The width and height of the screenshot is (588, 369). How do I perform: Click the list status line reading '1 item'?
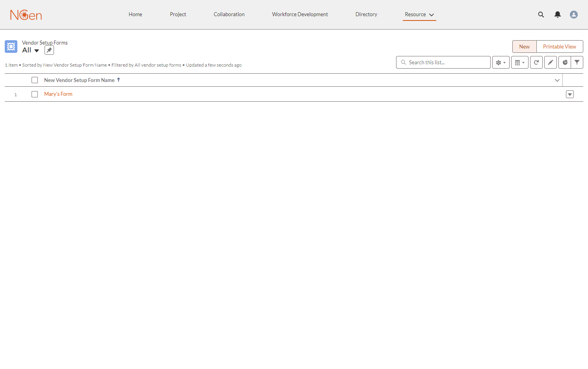[123, 65]
